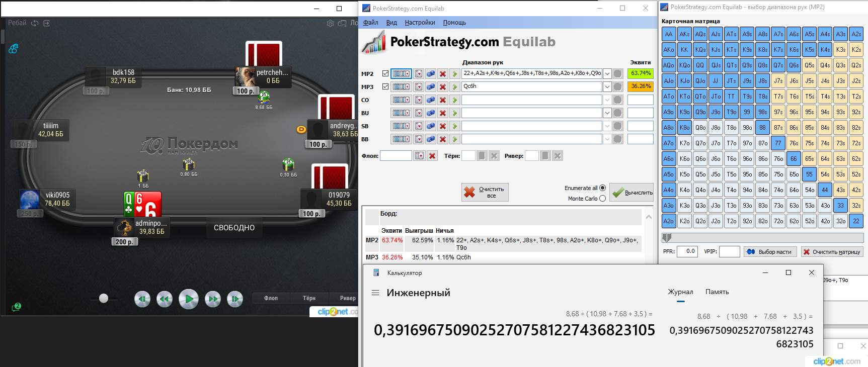This screenshot has height=367, width=868.
Task: Click green arrow in CO row
Action: 455,100
